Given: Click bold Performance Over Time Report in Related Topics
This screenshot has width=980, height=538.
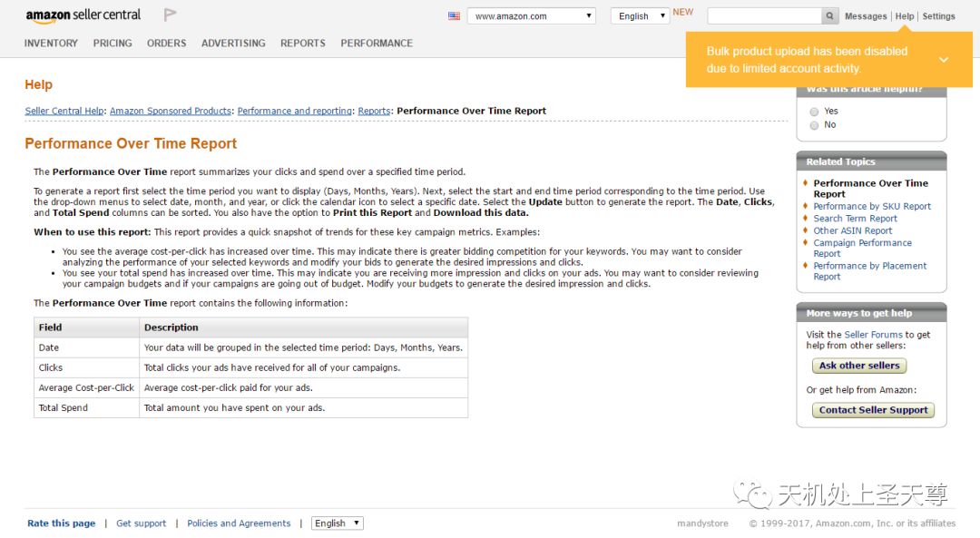Looking at the screenshot, I should (x=870, y=189).
